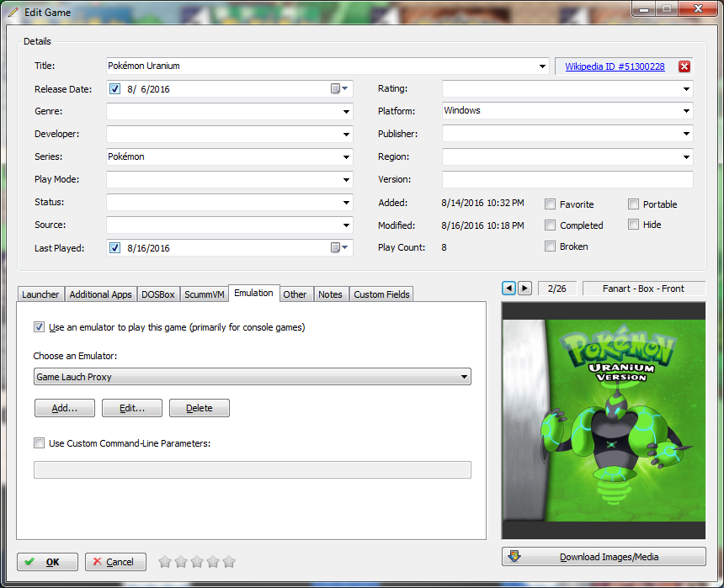The width and height of the screenshot is (724, 588).
Task: Toggle Last Played date checkbox
Action: pyautogui.click(x=115, y=248)
